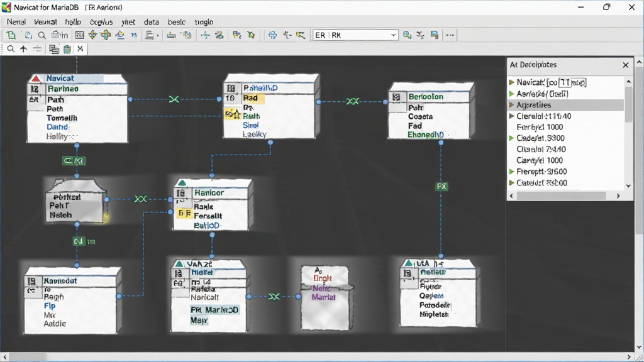Expand the Navicat node arrow in side panel

[512, 82]
